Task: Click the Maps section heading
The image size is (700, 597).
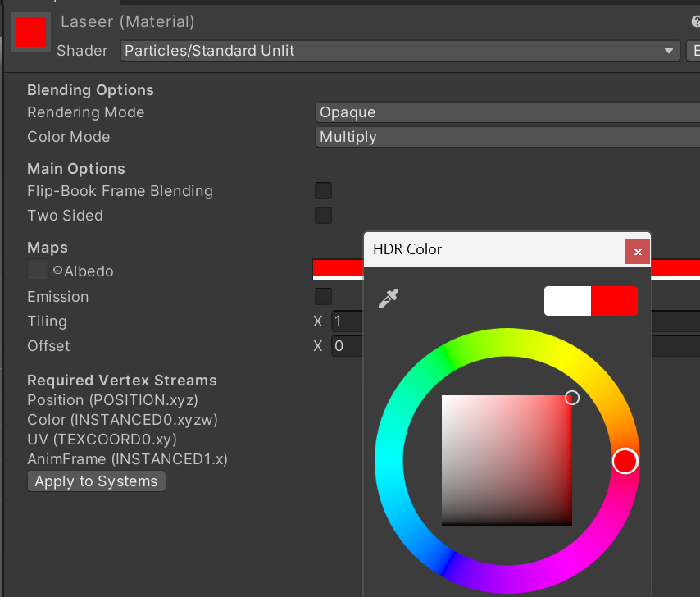Action: [48, 248]
